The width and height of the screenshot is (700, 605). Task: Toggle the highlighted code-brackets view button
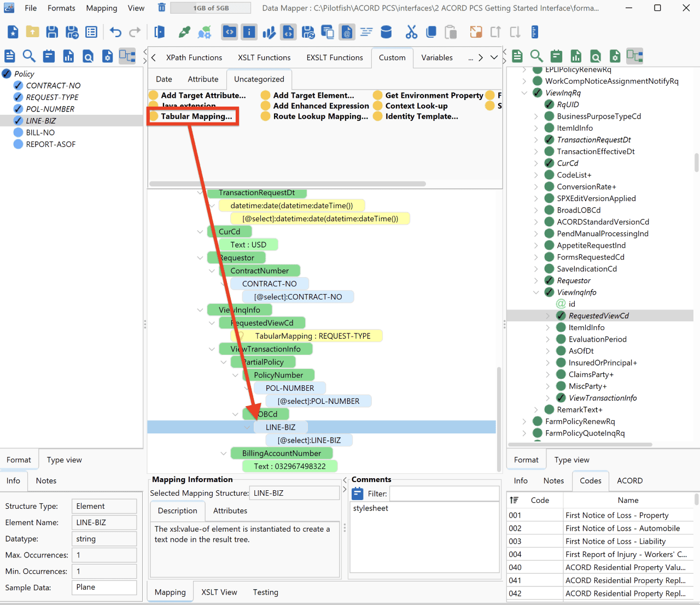point(230,32)
